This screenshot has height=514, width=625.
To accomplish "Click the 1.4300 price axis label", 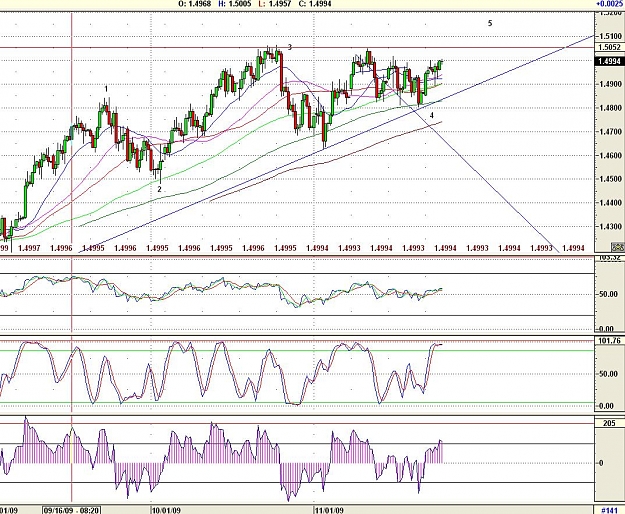I will click(x=610, y=226).
